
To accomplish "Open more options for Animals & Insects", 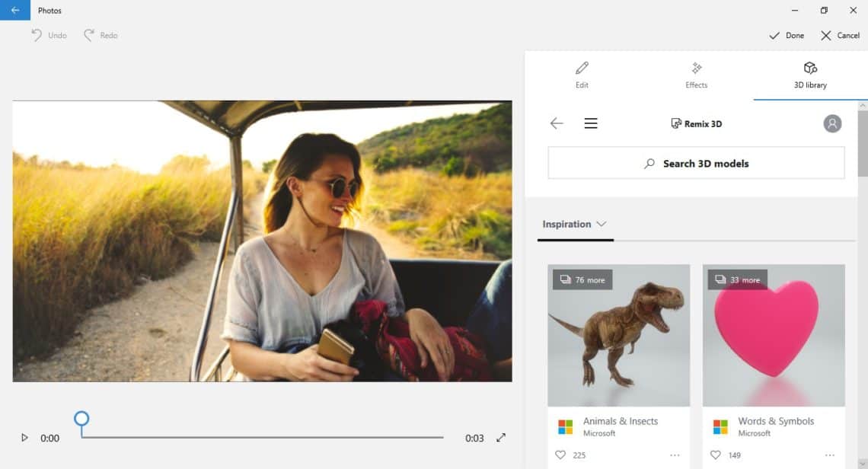I will (x=675, y=455).
